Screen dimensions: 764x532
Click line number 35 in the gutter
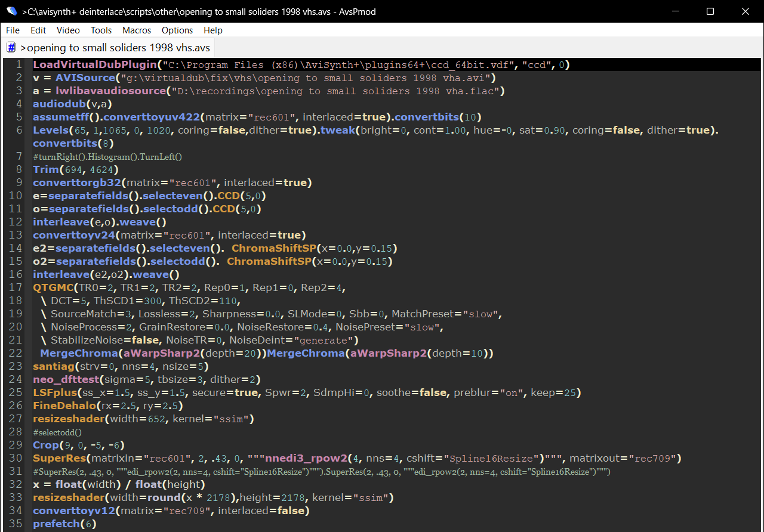(x=16, y=524)
